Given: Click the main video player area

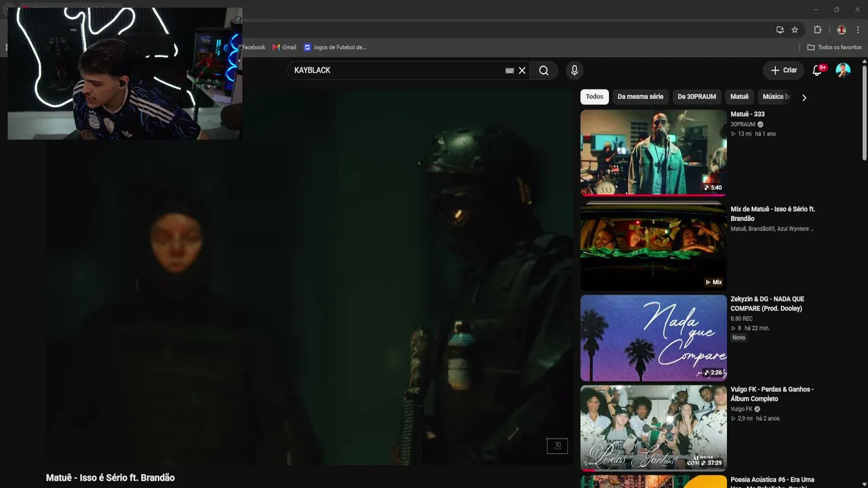Looking at the screenshot, I should (x=309, y=278).
